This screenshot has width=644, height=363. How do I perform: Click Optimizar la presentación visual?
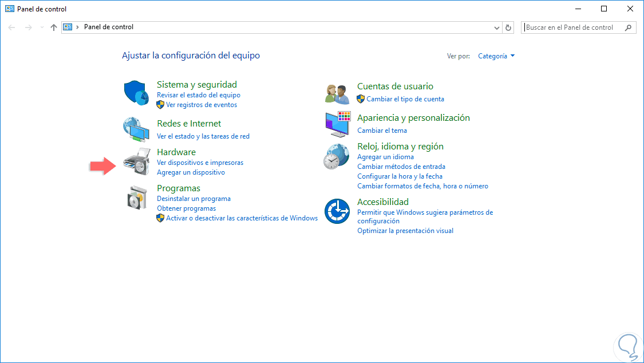(x=405, y=231)
